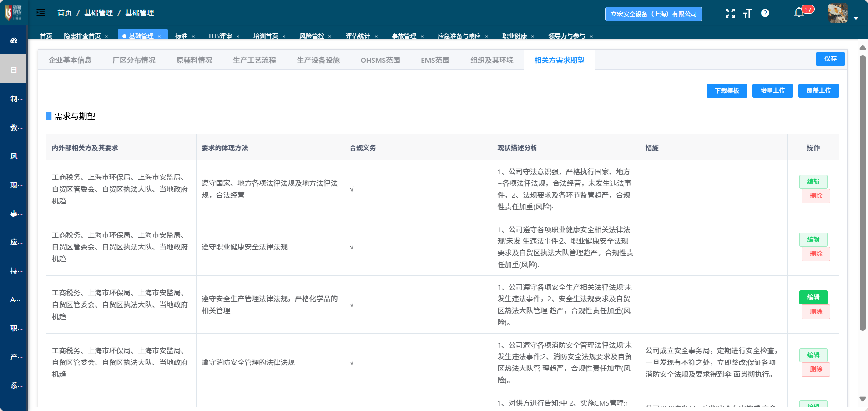The width and height of the screenshot is (868, 411).
Task: Click the 覆盖上传 button
Action: coord(819,91)
